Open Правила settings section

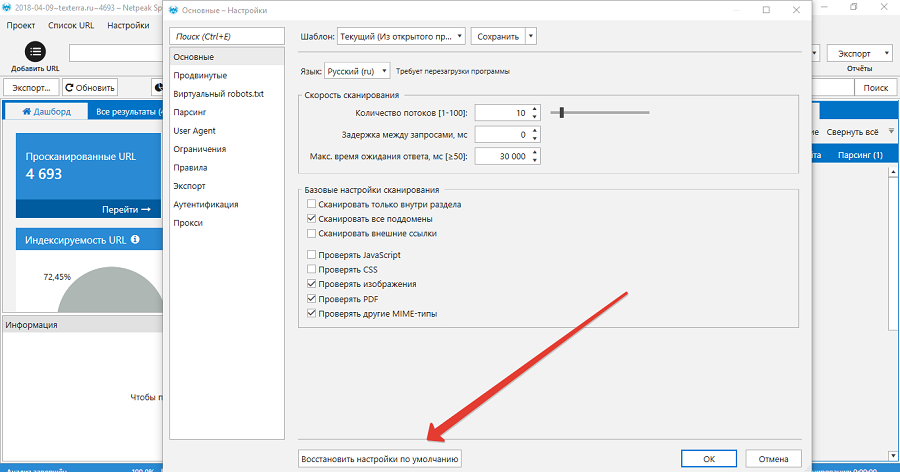(x=227, y=167)
